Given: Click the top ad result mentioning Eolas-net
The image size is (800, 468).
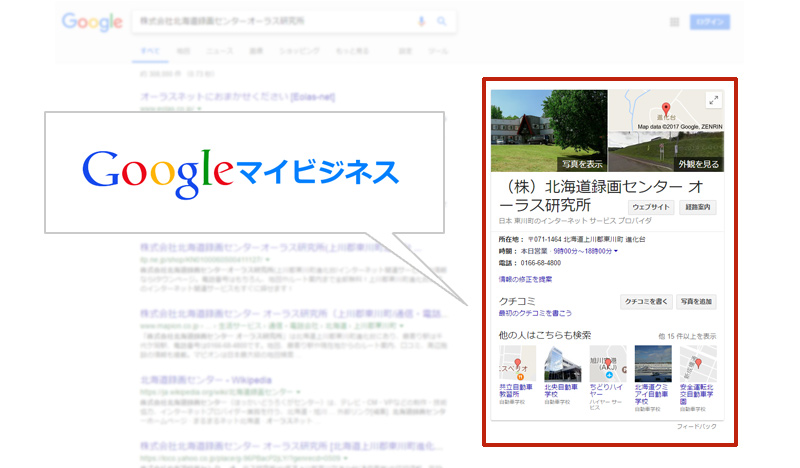Looking at the screenshot, I should 237,96.
